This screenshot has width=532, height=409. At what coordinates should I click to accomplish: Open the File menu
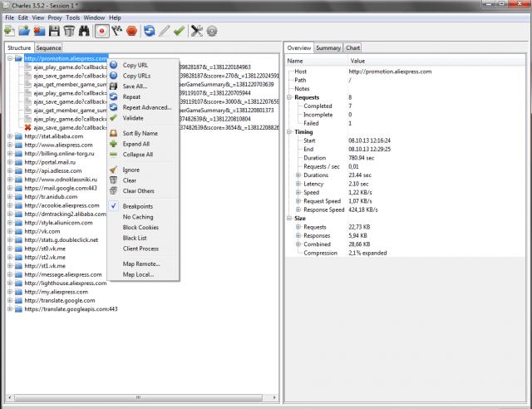(x=9, y=17)
